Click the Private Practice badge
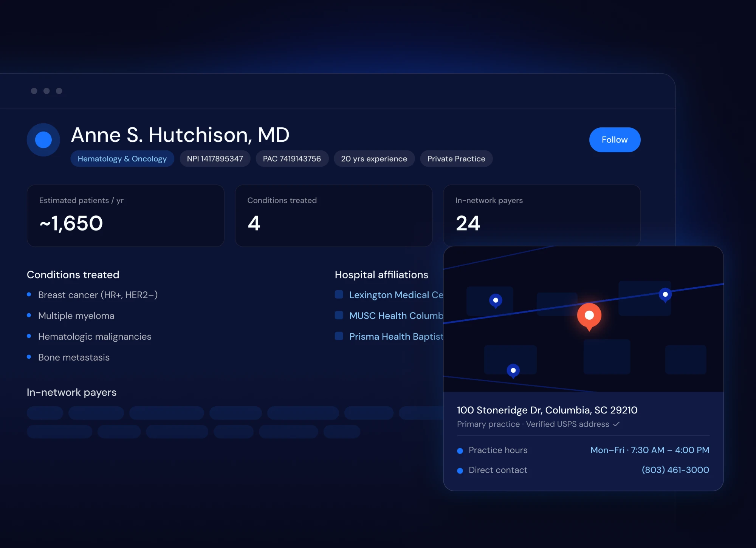756x548 pixels. click(x=456, y=159)
